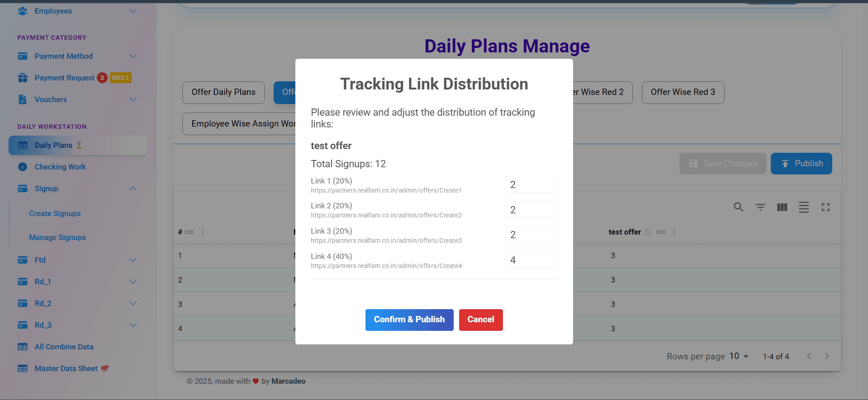Expand the Rd_2 chevron
The height and width of the screenshot is (400, 868).
[x=133, y=303]
